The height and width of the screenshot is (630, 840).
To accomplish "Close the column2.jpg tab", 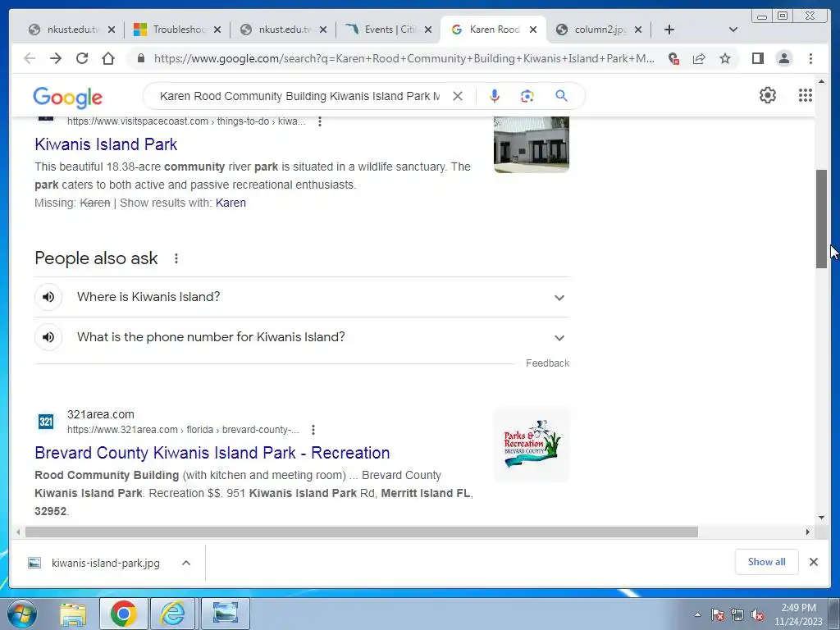I will point(638,30).
